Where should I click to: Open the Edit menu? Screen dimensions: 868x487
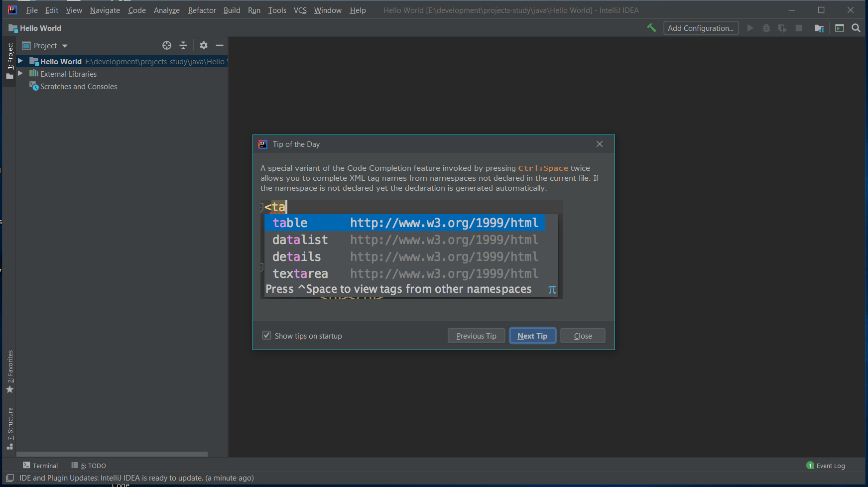click(52, 10)
